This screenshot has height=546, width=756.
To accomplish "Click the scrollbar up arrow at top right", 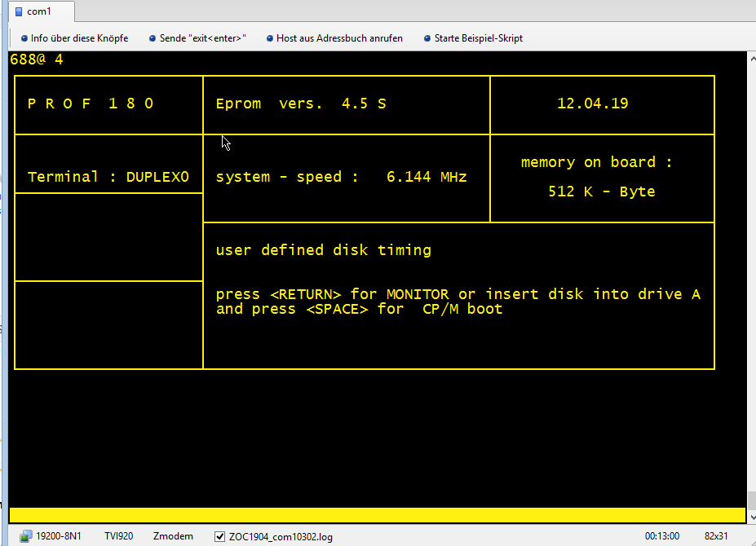I will click(751, 58).
